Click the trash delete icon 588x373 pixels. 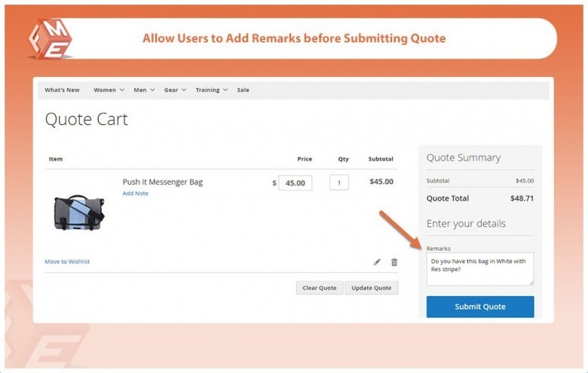point(394,262)
